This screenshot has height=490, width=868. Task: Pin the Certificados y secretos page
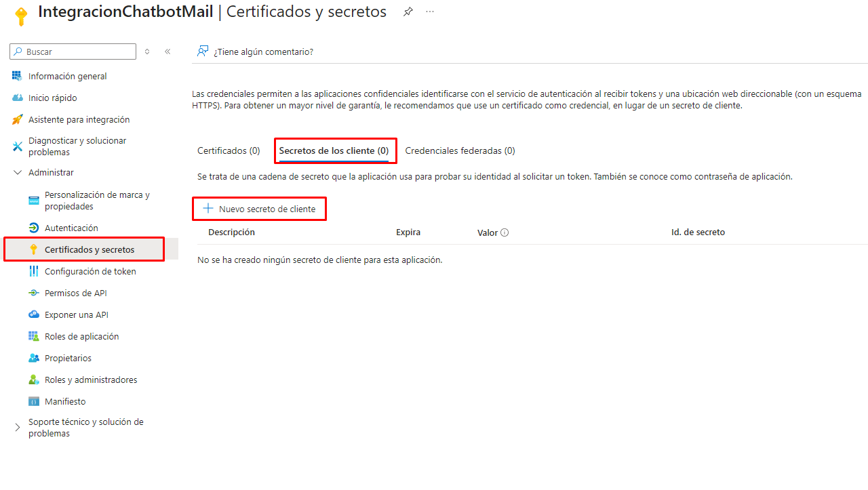[408, 12]
